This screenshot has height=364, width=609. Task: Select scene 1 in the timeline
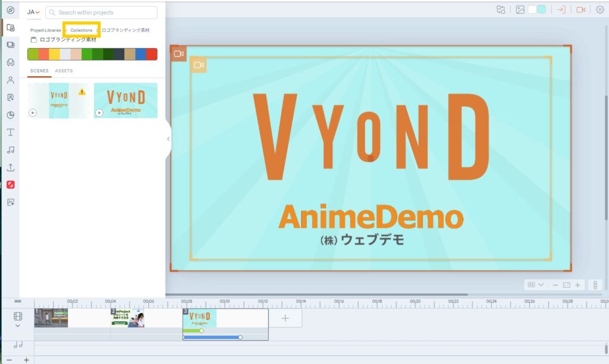[x=72, y=318]
